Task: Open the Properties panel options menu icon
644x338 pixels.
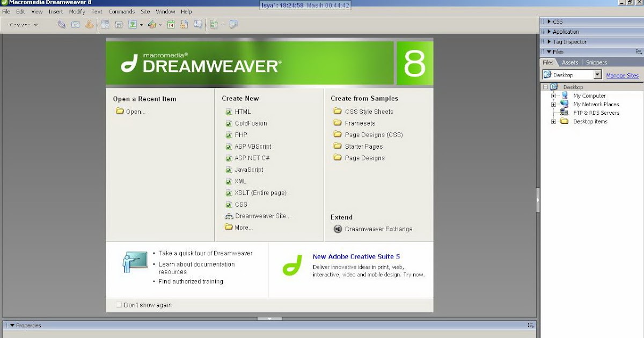Action: (x=531, y=326)
